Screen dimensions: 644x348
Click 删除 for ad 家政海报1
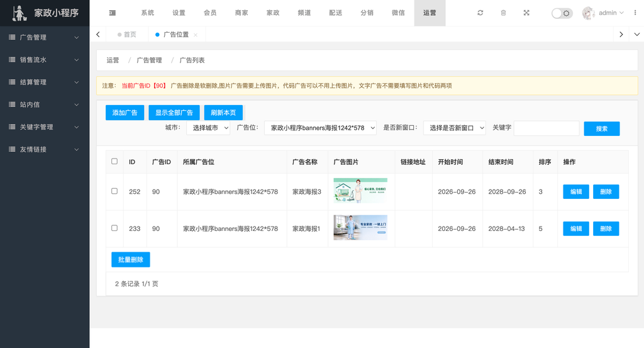click(606, 229)
